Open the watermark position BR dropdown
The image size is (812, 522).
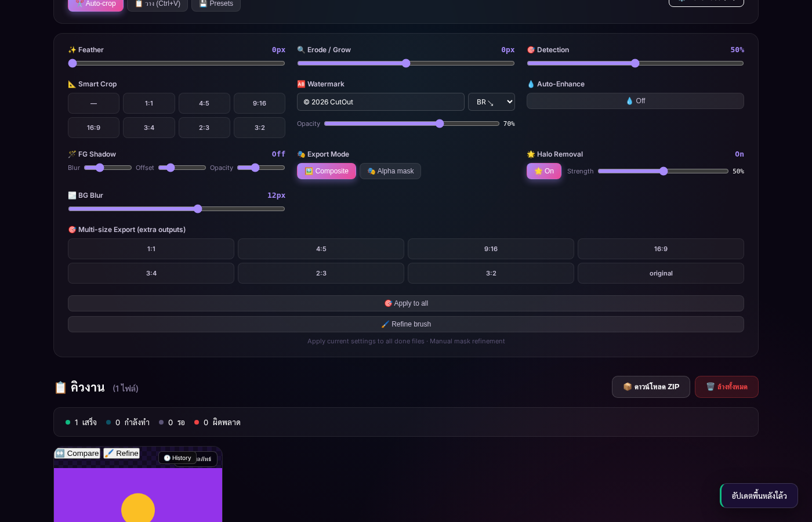click(491, 102)
